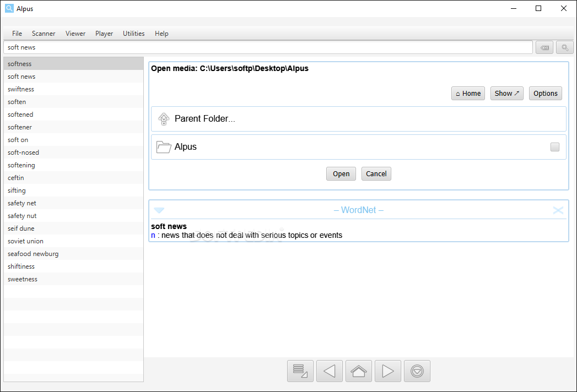Screen dimensions: 577x392
Task: Click the WordNet panel title
Action: point(358,210)
